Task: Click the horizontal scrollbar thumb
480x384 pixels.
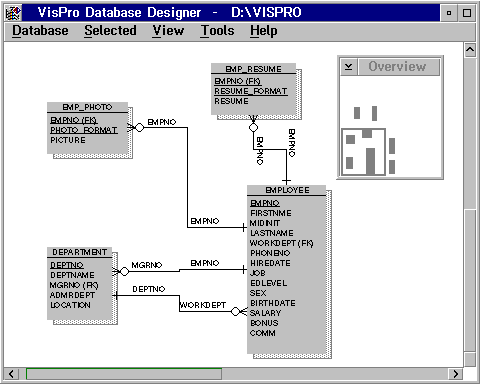Action: (124, 374)
